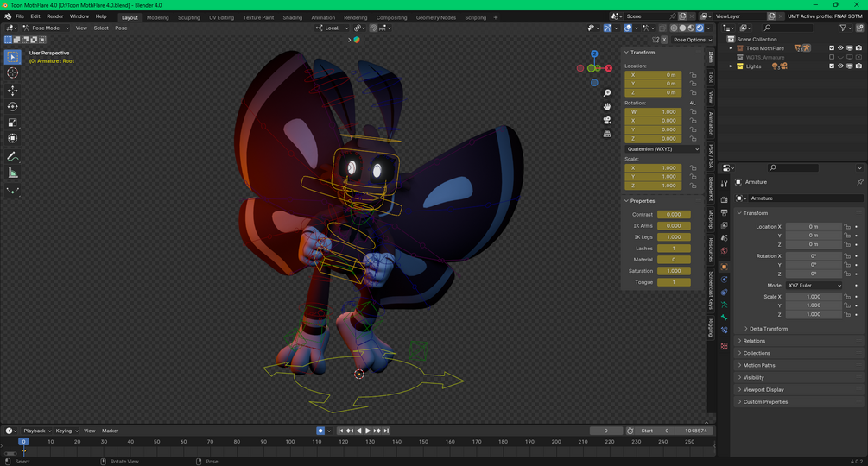Screen dimensions: 868x466
Task: Expand the Toon MothFlare collection tree
Action: click(x=731, y=48)
